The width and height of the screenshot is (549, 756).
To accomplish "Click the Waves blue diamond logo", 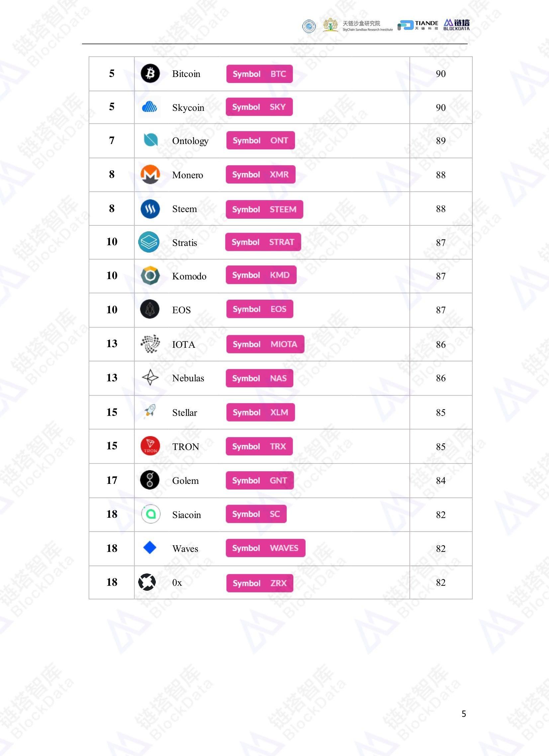I will [150, 547].
